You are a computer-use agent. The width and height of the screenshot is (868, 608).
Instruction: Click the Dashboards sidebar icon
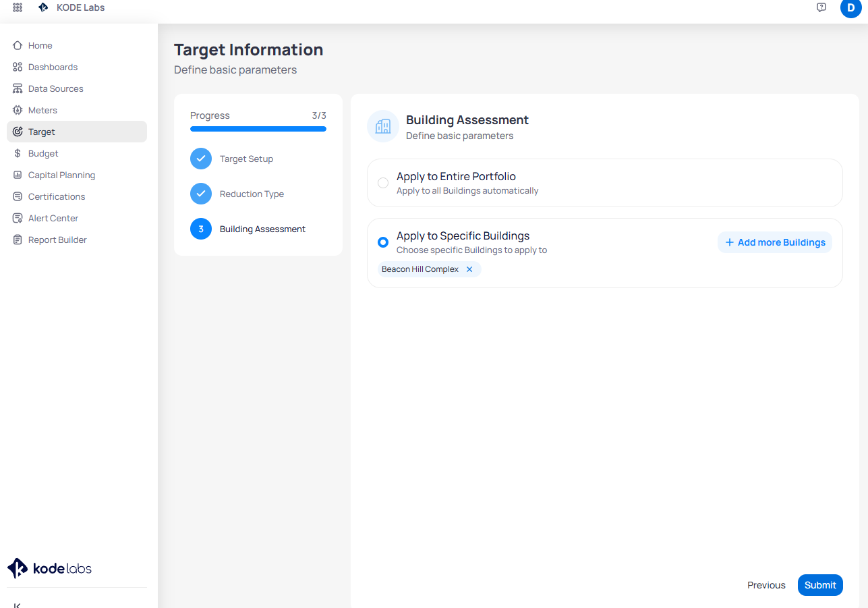click(18, 67)
